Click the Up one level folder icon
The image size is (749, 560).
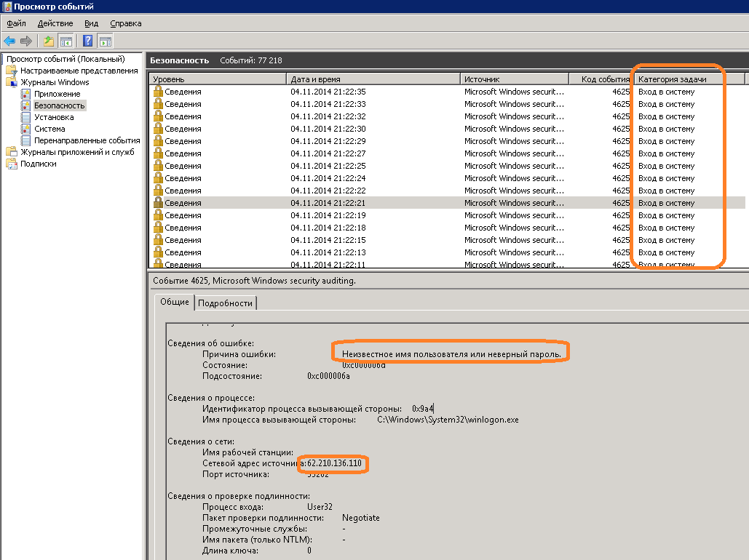pyautogui.click(x=48, y=41)
